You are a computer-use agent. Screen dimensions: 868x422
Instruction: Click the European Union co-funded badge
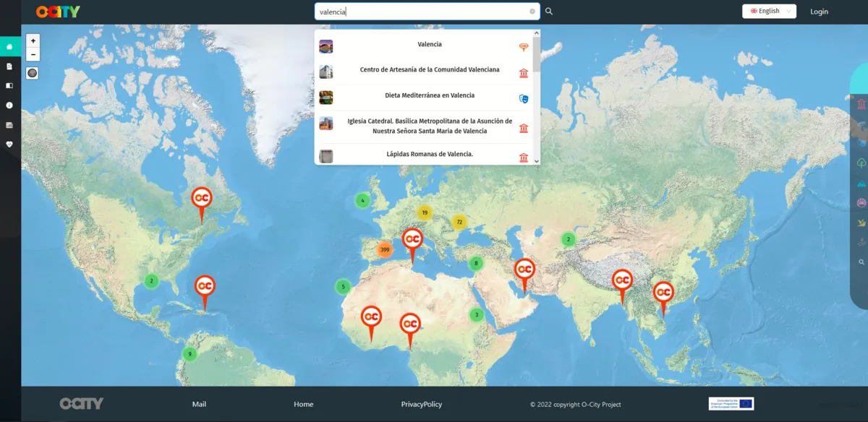[x=731, y=403]
